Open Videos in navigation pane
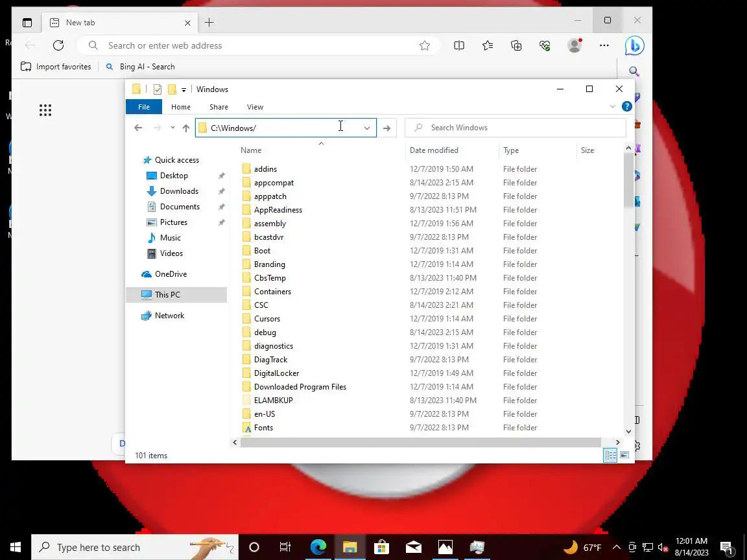 (171, 253)
